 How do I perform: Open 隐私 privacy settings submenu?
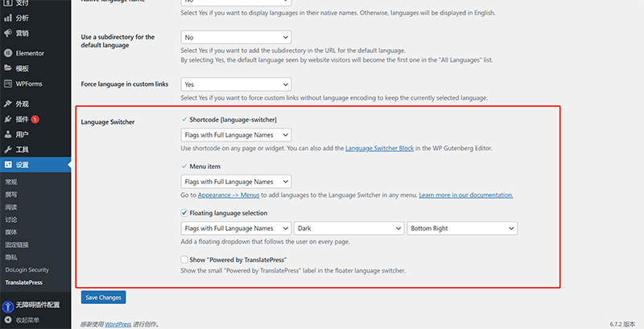(x=11, y=257)
